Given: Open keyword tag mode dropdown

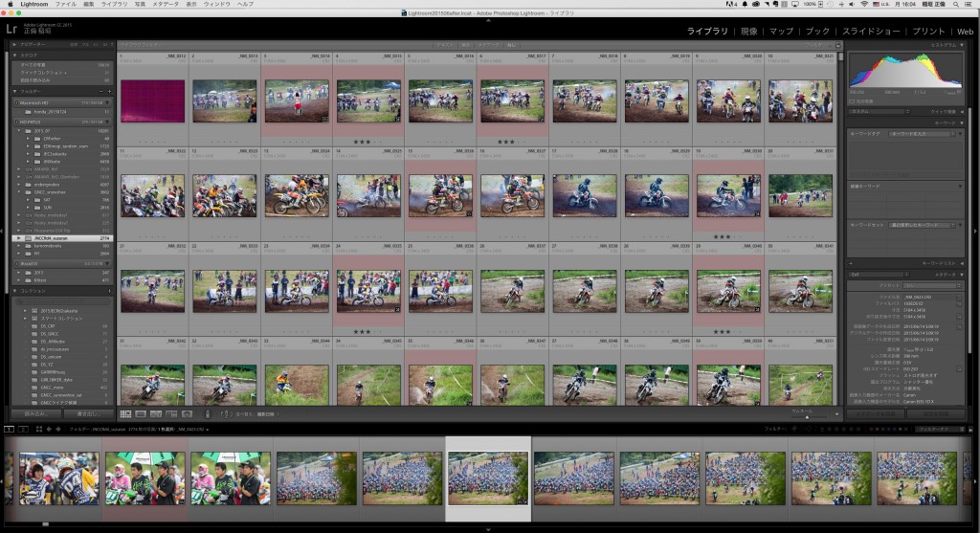Looking at the screenshot, I should [923, 134].
